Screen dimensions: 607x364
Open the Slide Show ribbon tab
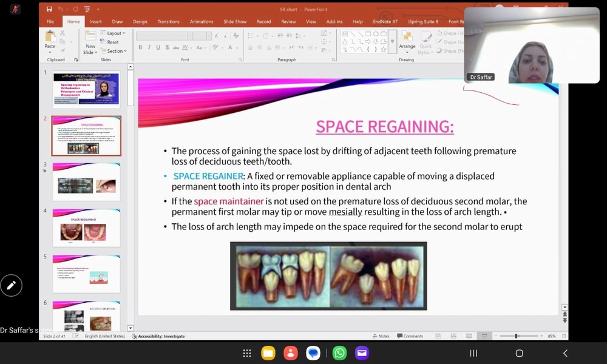point(235,22)
